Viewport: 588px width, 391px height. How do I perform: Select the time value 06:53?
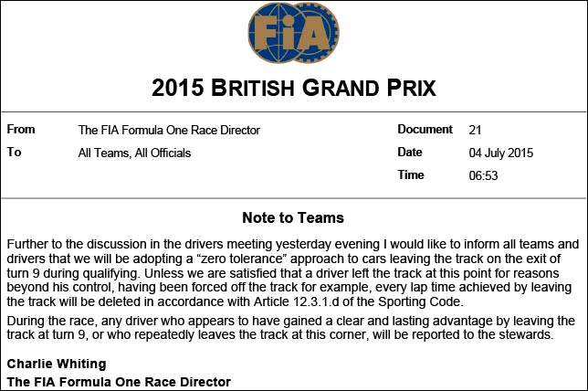click(482, 176)
